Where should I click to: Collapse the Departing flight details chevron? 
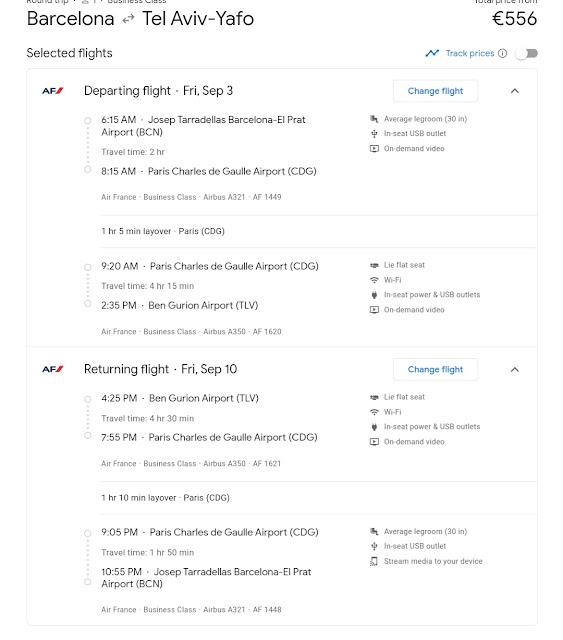point(515,91)
